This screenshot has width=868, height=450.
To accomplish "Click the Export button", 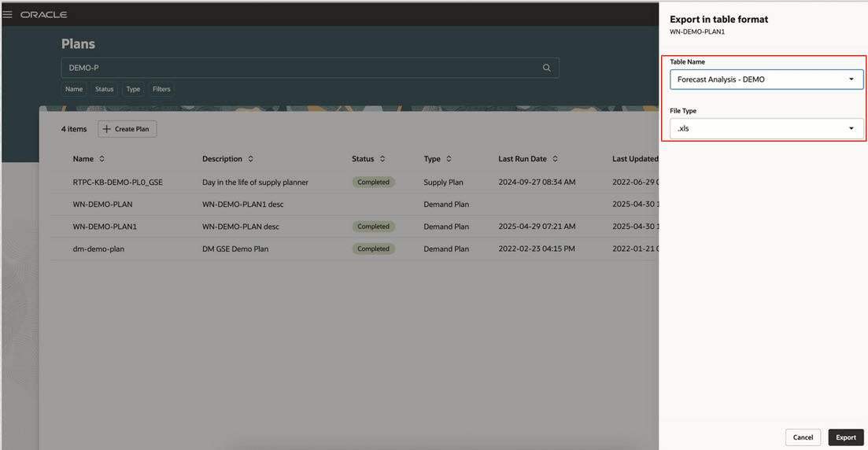I will coord(846,437).
